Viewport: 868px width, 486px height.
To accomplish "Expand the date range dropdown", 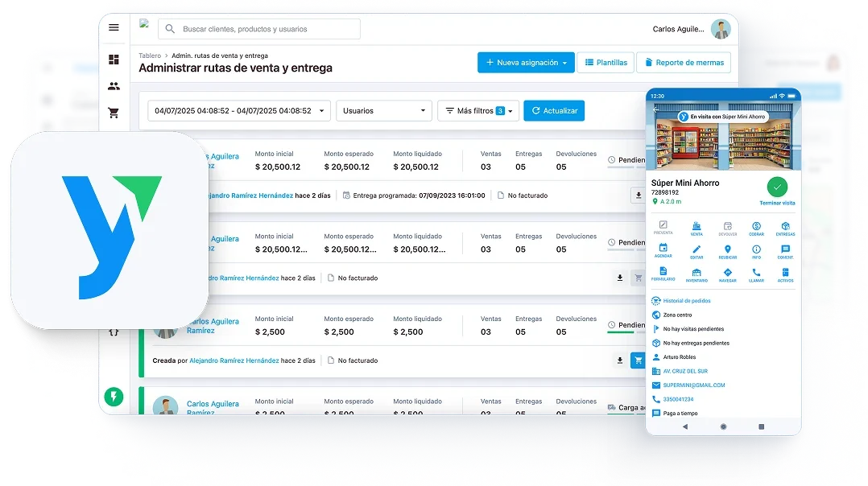I will pos(238,111).
